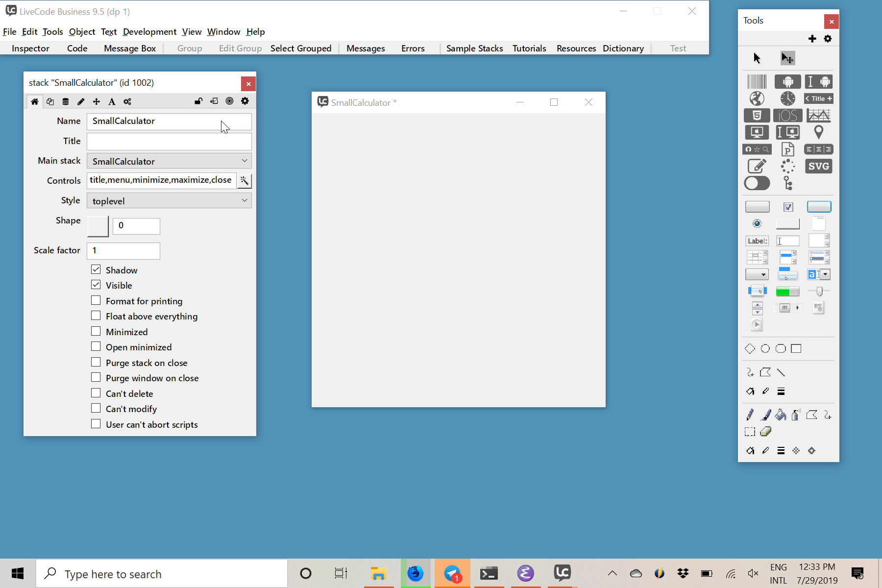The image size is (882, 588).
Task: Check the Can't delete option
Action: point(96,393)
